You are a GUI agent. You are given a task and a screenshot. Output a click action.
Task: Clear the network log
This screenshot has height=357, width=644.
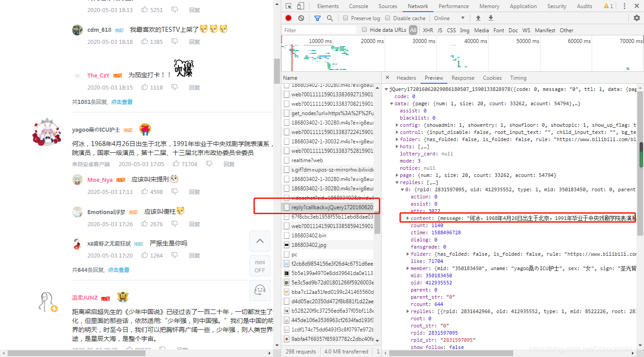[x=301, y=18]
